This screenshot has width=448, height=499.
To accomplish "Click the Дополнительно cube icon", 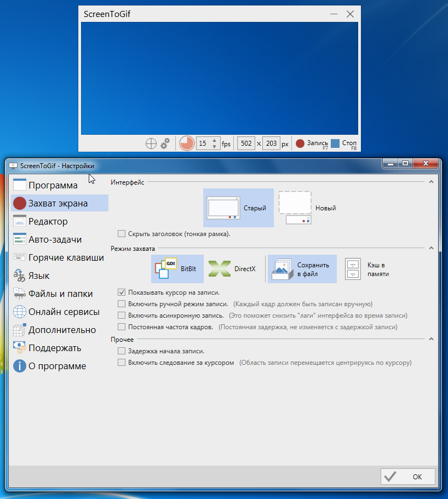I will click(19, 330).
